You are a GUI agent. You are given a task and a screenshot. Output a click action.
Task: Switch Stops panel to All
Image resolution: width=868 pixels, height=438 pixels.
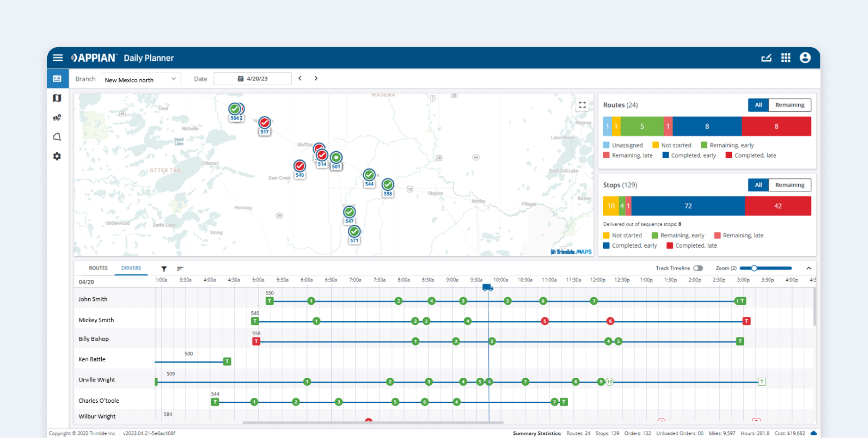click(x=758, y=185)
